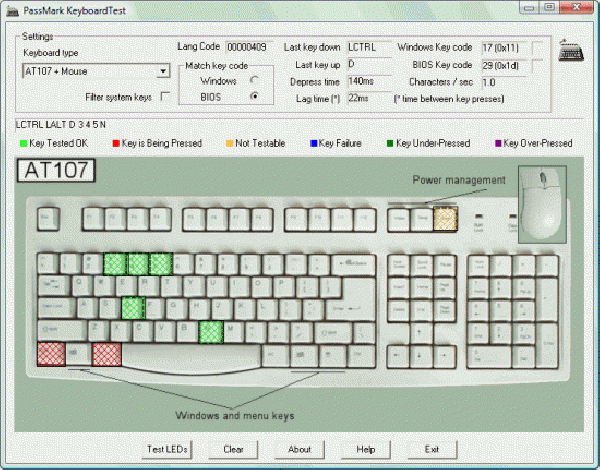Click the Q key on keyboard image
The height and width of the screenshot is (470, 600).
pos(80,286)
